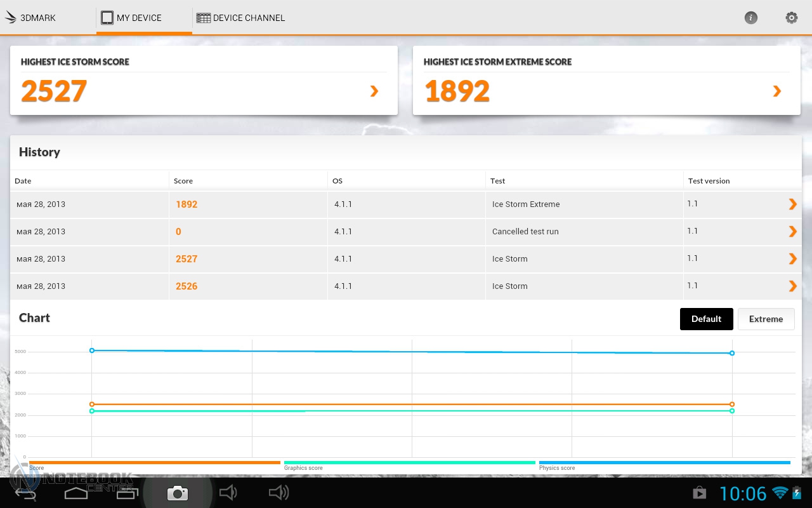Expand Highest Ice Storm Extreme Score details
Viewport: 812px width, 508px height.
[x=776, y=91]
